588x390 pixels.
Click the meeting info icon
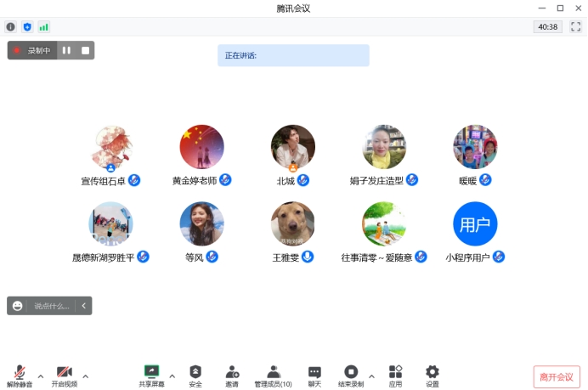click(x=11, y=27)
